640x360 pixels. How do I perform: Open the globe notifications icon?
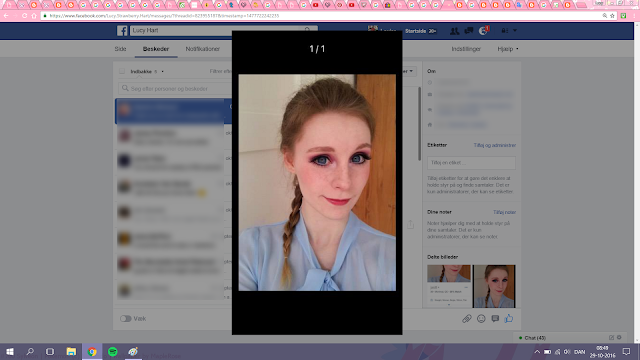click(483, 31)
